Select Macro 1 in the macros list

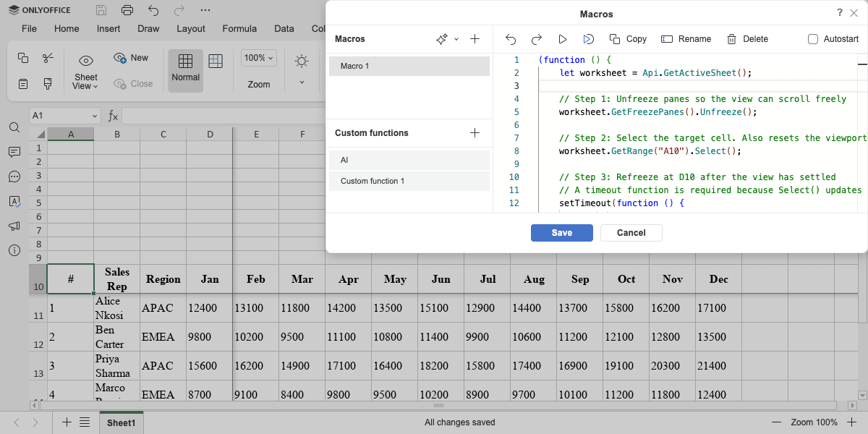pos(409,66)
